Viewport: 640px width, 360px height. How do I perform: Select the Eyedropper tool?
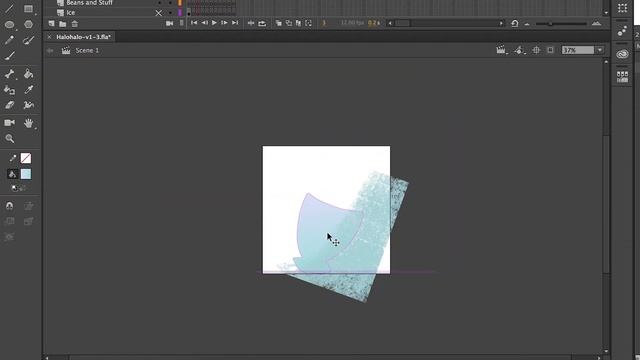click(28, 89)
